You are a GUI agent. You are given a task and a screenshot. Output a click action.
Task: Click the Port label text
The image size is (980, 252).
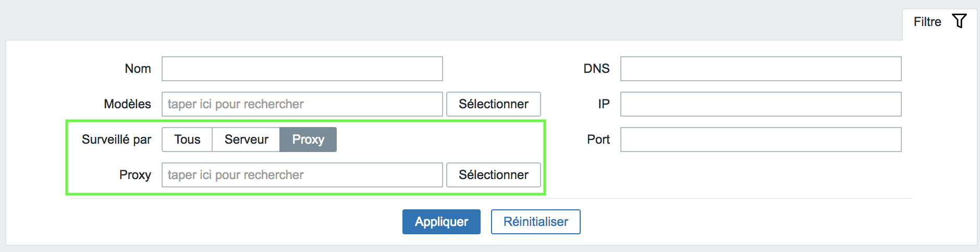tap(598, 140)
